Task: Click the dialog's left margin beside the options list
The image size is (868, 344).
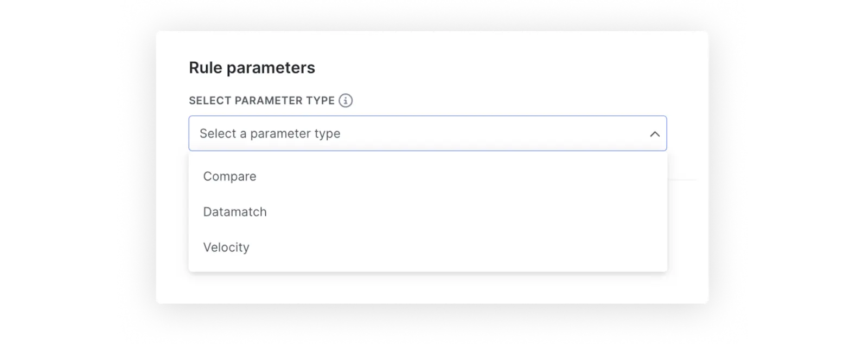Action: (x=172, y=217)
